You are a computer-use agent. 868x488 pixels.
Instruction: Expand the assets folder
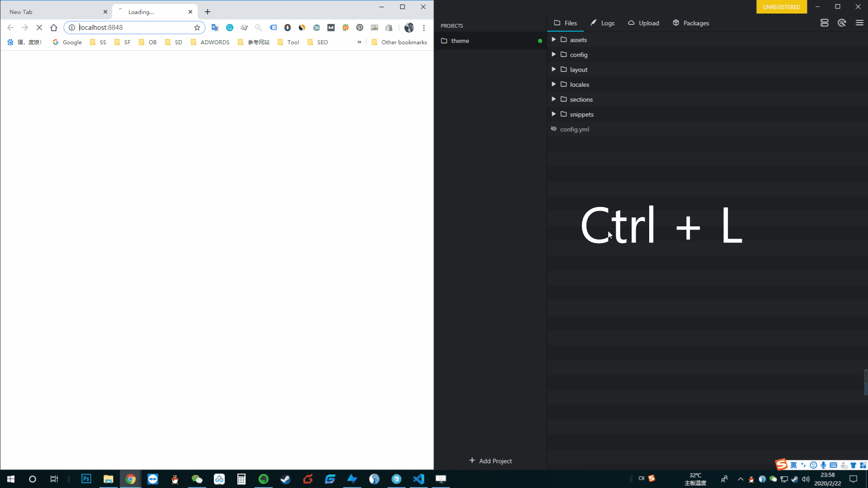(x=553, y=40)
